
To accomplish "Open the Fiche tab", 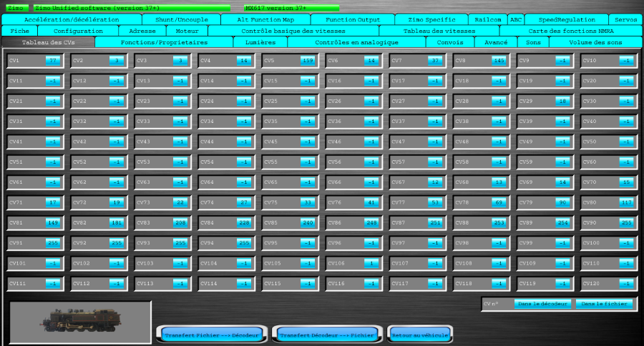I will (20, 31).
